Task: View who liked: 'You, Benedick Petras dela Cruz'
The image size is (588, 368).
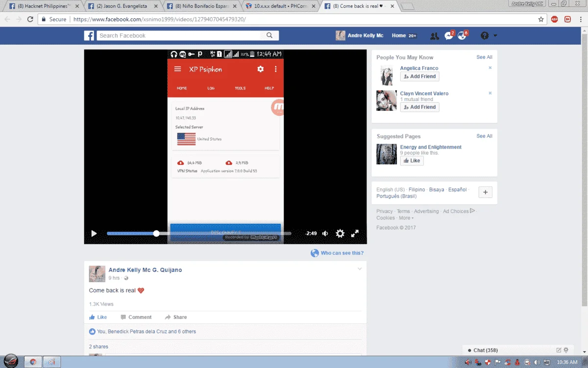Action: click(x=147, y=332)
